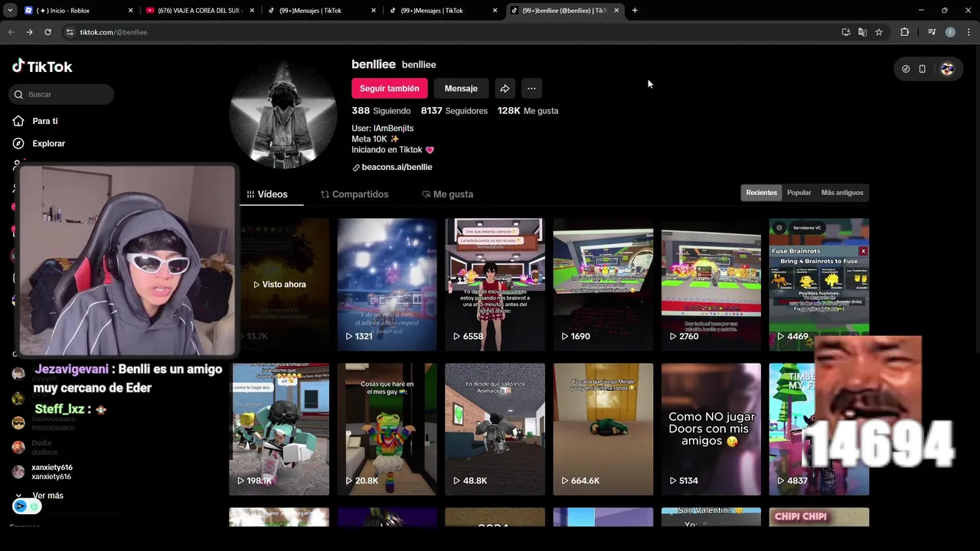Click the Buscar search field

(x=62, y=94)
